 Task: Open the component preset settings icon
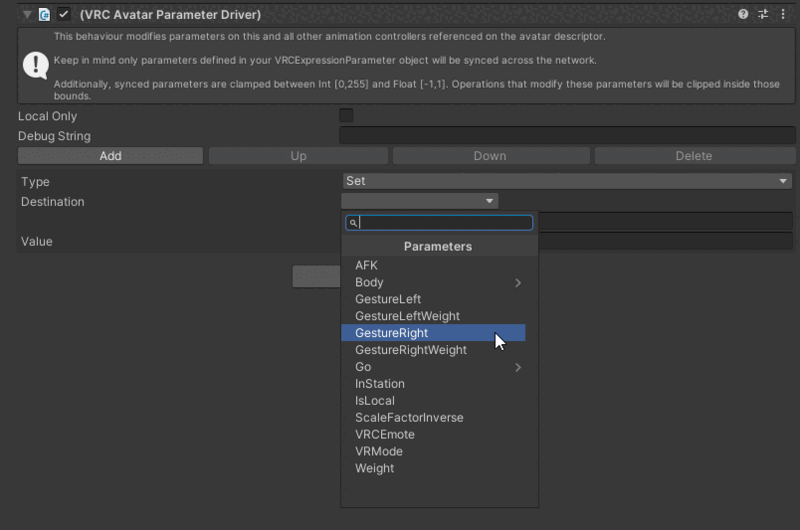coord(763,14)
